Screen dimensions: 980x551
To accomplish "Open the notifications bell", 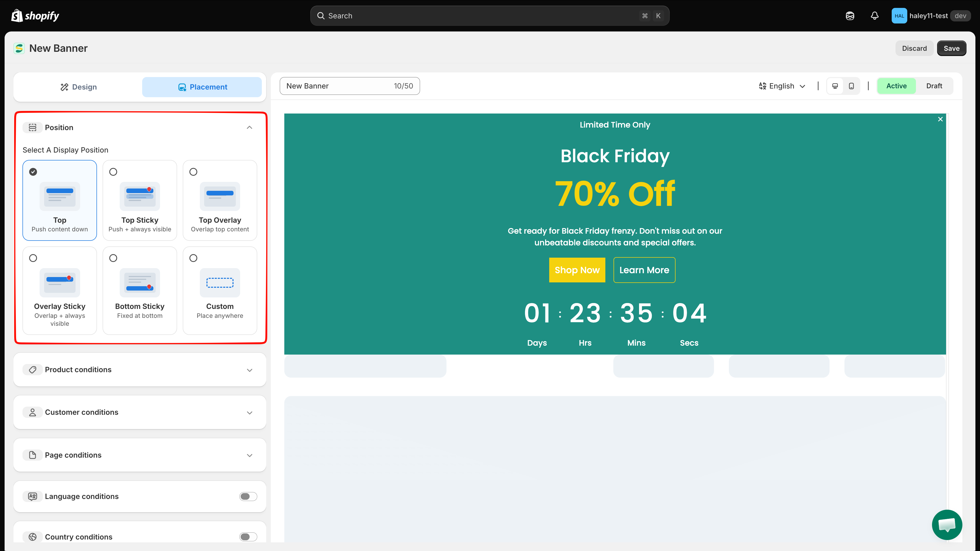I will (875, 16).
